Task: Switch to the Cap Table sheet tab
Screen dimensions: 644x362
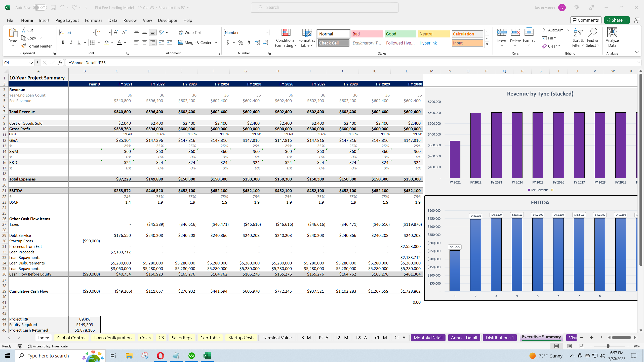Action: [x=210, y=338]
